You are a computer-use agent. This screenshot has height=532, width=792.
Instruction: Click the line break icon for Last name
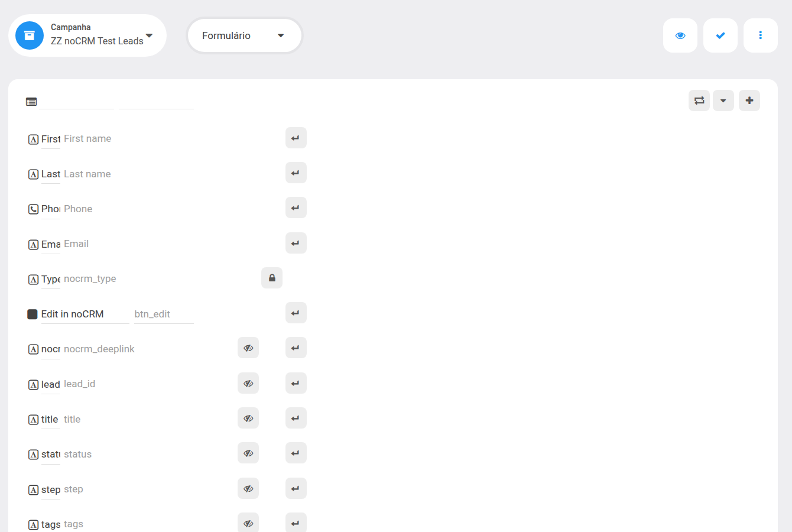pos(296,173)
